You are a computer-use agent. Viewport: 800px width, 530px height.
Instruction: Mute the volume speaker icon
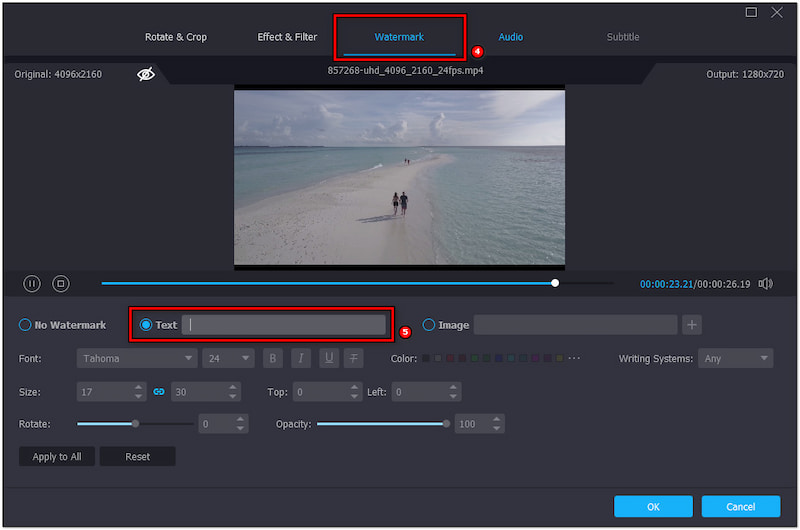coord(765,284)
